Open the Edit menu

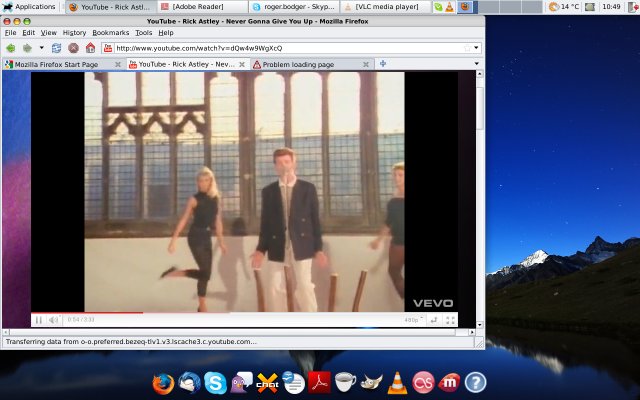tap(29, 33)
